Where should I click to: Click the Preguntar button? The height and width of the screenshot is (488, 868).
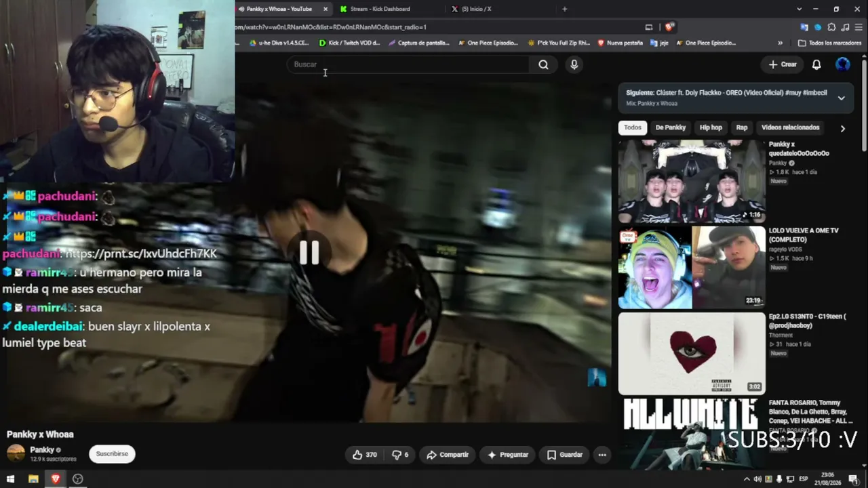click(x=507, y=455)
